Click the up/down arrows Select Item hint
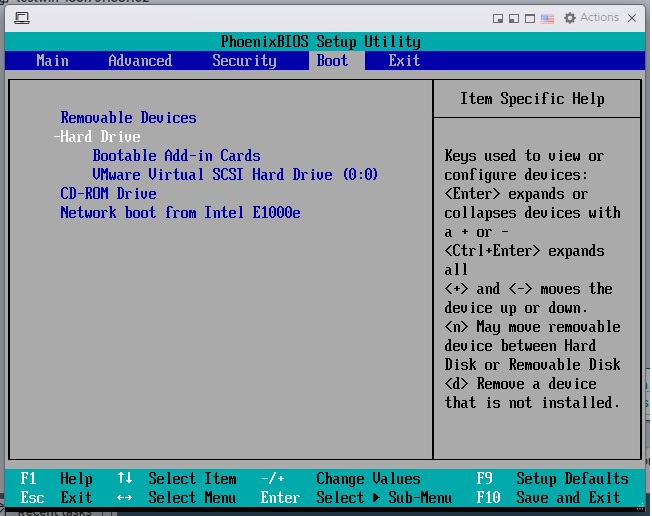Screen dimensions: 652x516 pos(177,479)
